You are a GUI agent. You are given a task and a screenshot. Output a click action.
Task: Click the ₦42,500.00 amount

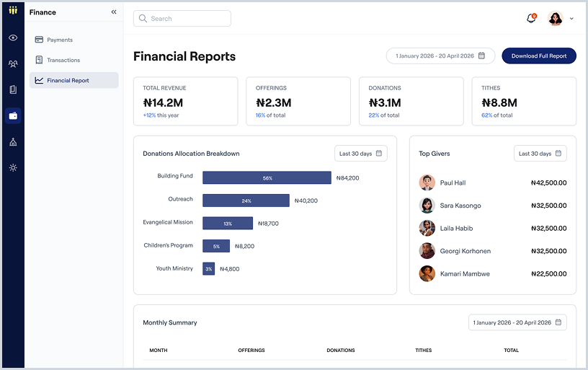click(x=548, y=182)
